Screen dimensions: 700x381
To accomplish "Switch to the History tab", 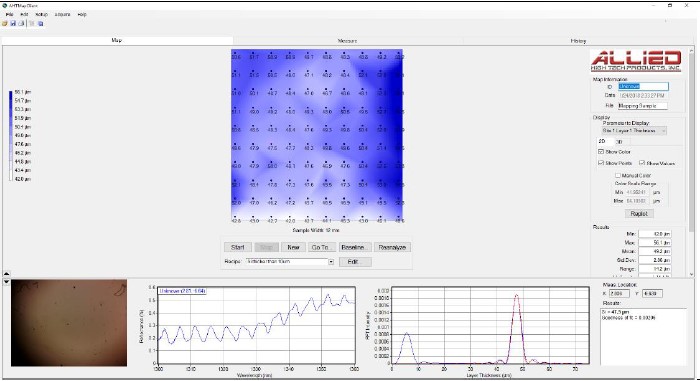I will (x=578, y=41).
